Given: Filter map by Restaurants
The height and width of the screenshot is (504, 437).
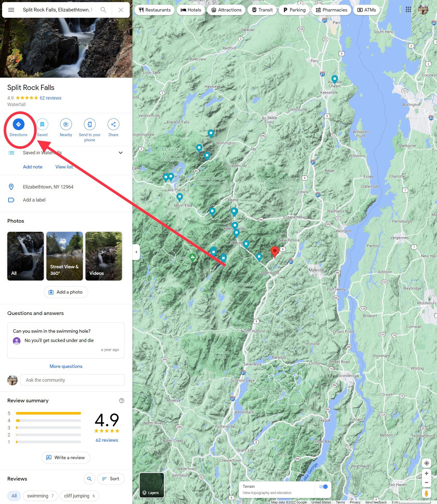Looking at the screenshot, I should [155, 10].
